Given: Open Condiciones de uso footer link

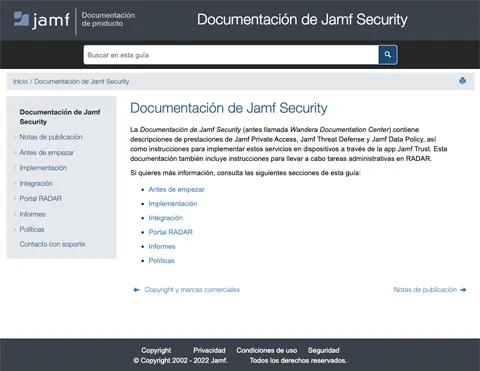Looking at the screenshot, I should [x=267, y=350].
